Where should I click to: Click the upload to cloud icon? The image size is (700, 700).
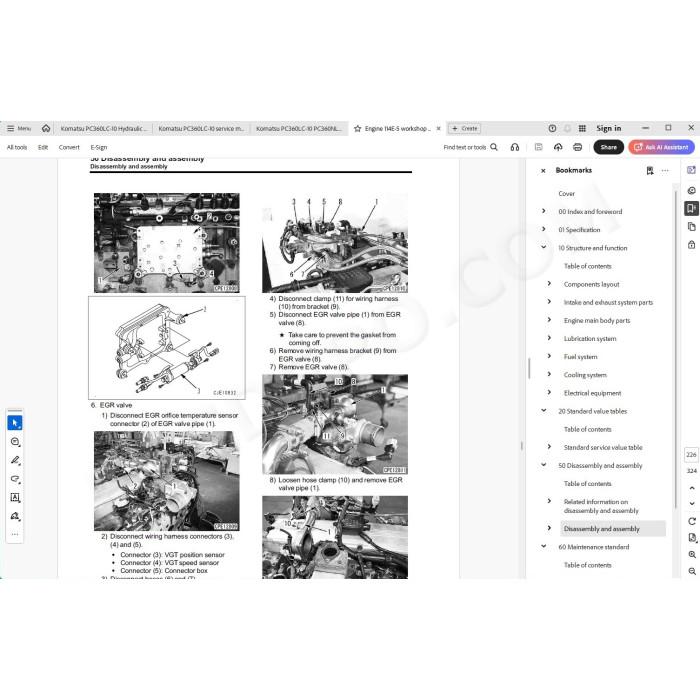tap(558, 147)
